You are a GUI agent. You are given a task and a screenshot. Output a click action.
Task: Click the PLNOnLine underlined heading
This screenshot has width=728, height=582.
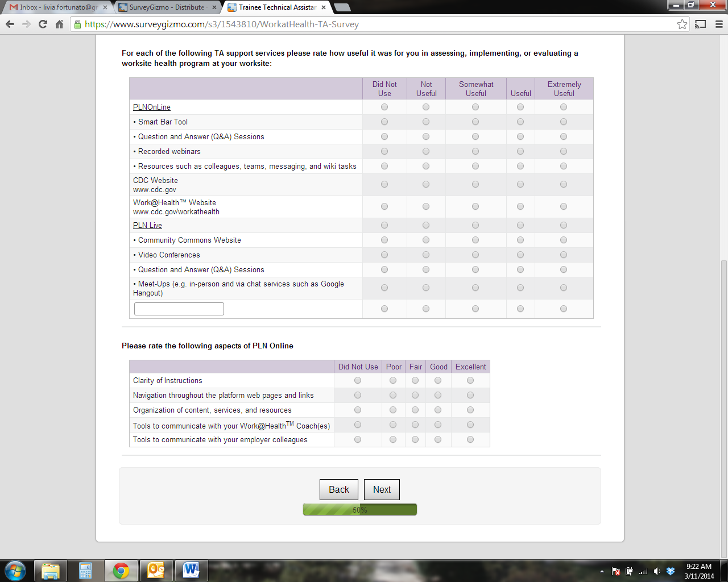tap(152, 107)
